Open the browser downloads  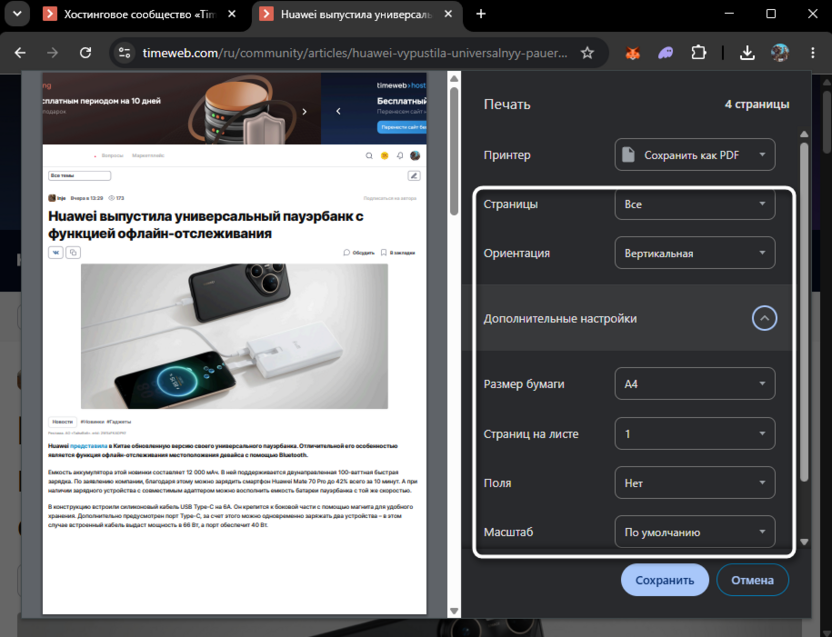coord(747,53)
